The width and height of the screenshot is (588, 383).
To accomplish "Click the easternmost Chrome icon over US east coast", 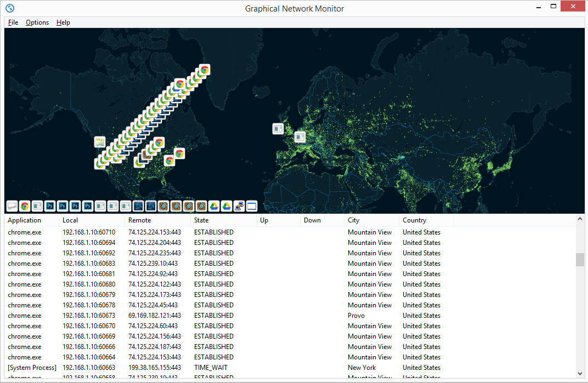I will pos(179,153).
